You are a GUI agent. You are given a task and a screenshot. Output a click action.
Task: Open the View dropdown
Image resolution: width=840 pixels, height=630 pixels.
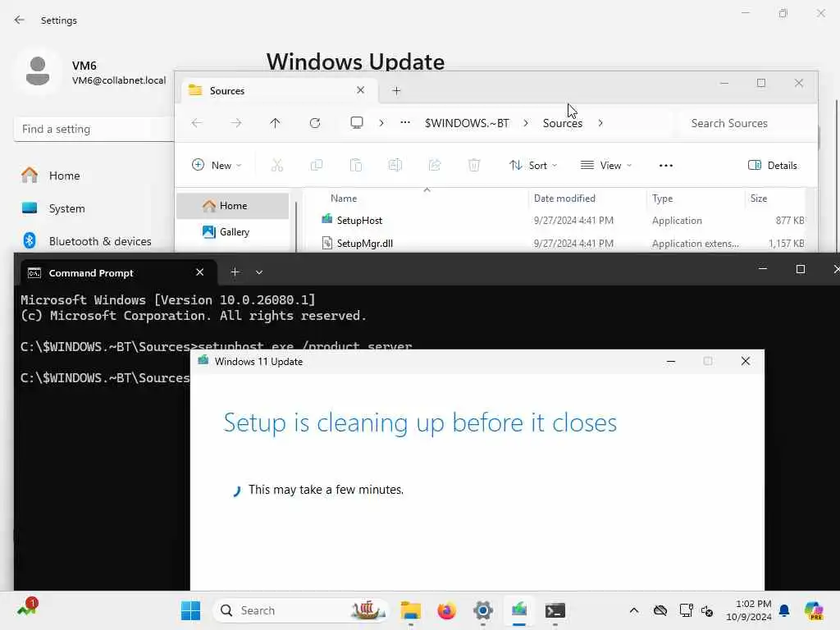(606, 165)
